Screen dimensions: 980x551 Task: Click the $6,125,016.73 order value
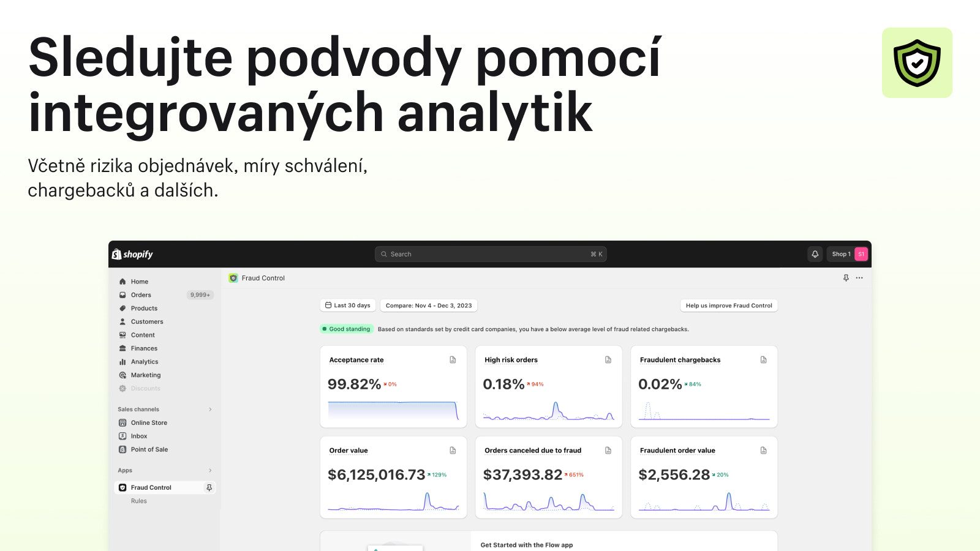click(376, 475)
